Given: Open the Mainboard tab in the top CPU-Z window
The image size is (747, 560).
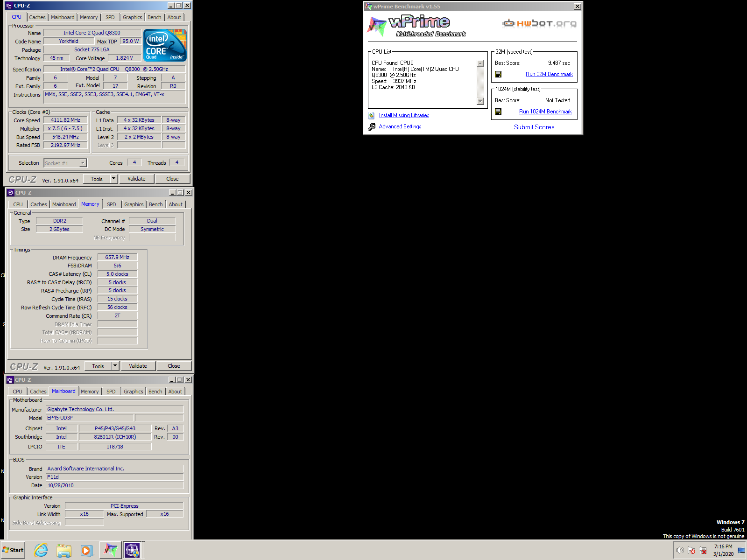Looking at the screenshot, I should (63, 17).
